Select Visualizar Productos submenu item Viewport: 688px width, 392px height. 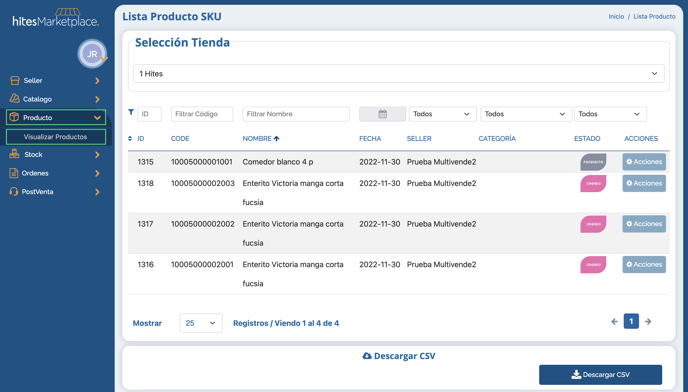56,137
